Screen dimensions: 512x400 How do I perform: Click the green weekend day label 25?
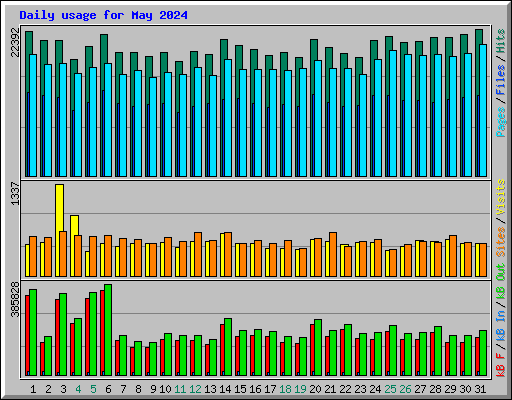(390, 389)
